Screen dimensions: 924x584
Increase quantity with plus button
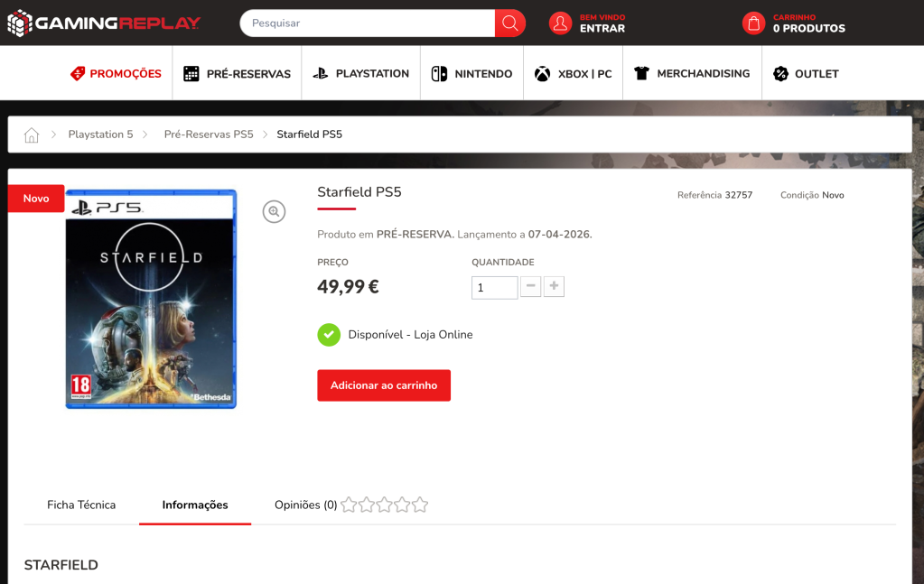click(554, 287)
